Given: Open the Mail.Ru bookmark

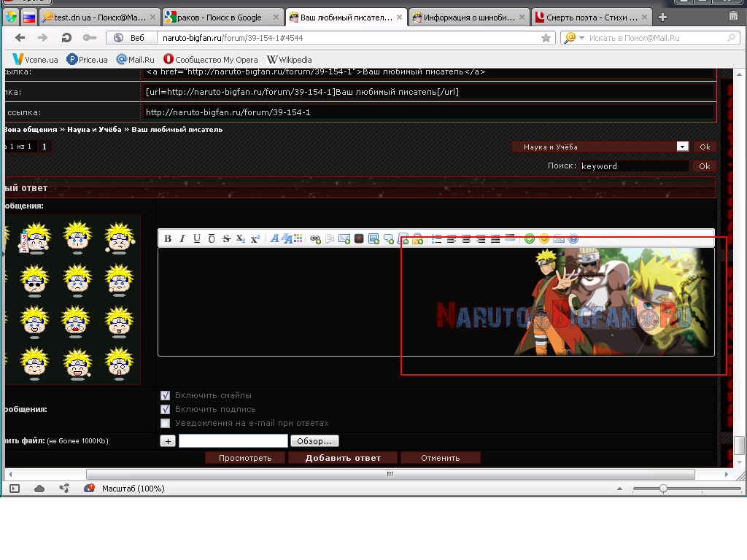Looking at the screenshot, I should point(136,60).
